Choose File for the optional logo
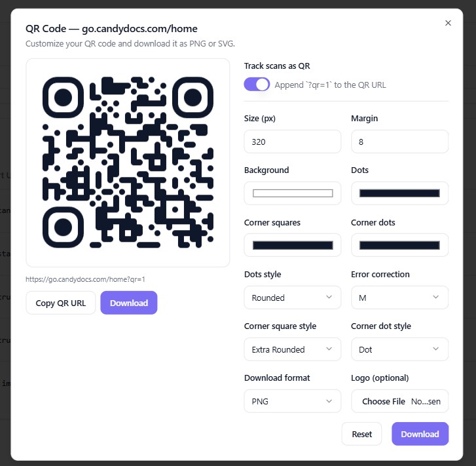 [384, 401]
